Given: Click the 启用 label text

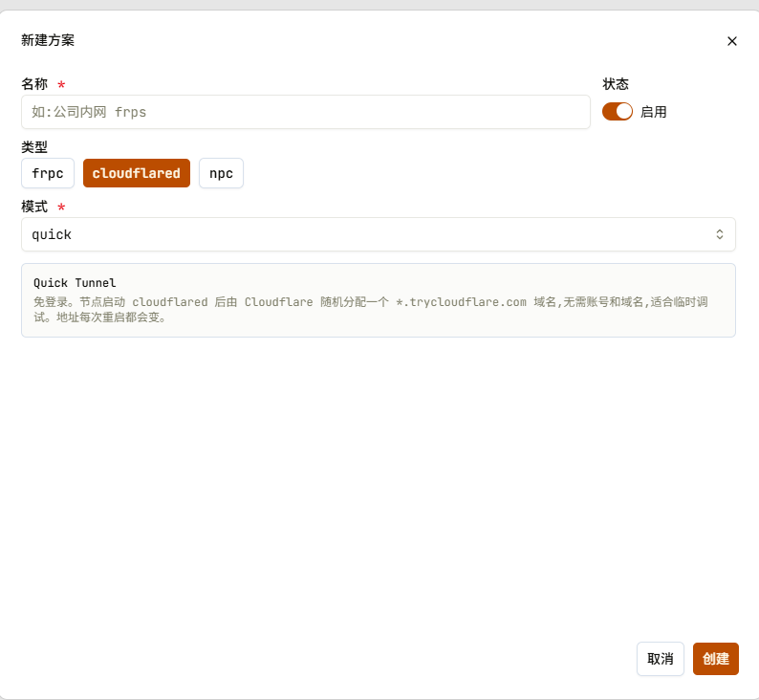Looking at the screenshot, I should 654,112.
